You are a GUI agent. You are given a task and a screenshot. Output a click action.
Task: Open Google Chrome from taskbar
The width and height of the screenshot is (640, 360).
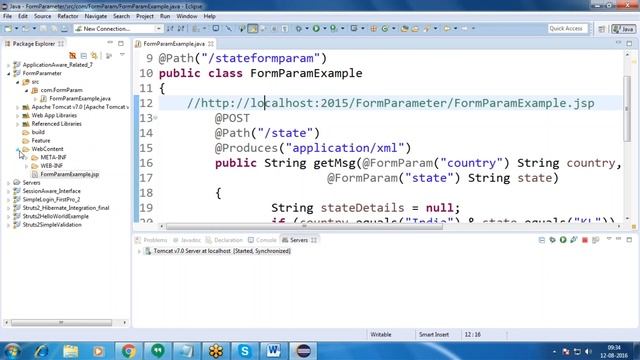click(x=129, y=351)
